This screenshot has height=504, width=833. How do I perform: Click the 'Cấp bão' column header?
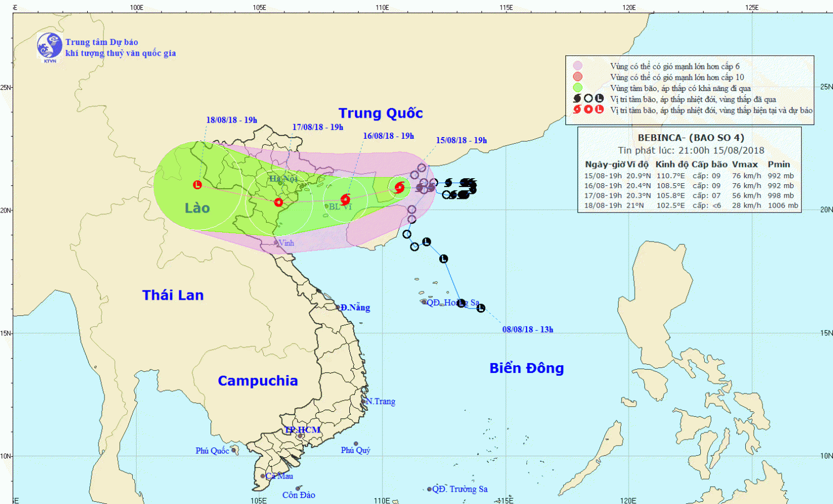(710, 164)
